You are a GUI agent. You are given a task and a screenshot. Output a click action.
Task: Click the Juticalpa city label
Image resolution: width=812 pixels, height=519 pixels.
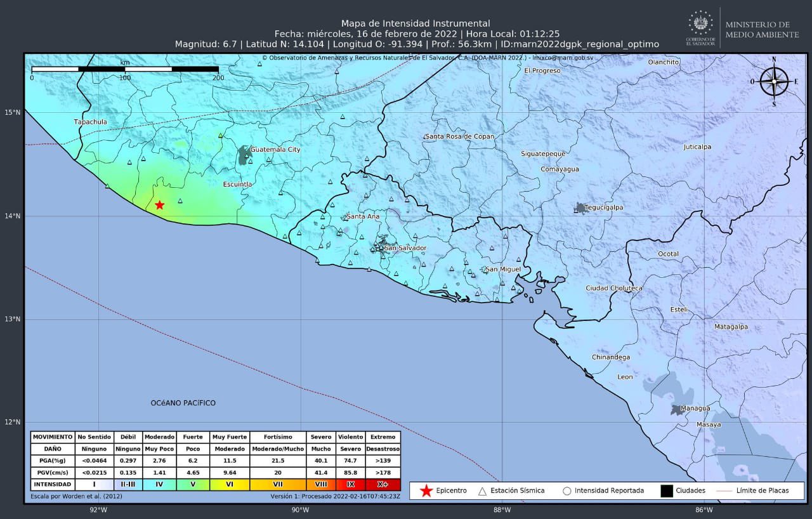(697, 147)
